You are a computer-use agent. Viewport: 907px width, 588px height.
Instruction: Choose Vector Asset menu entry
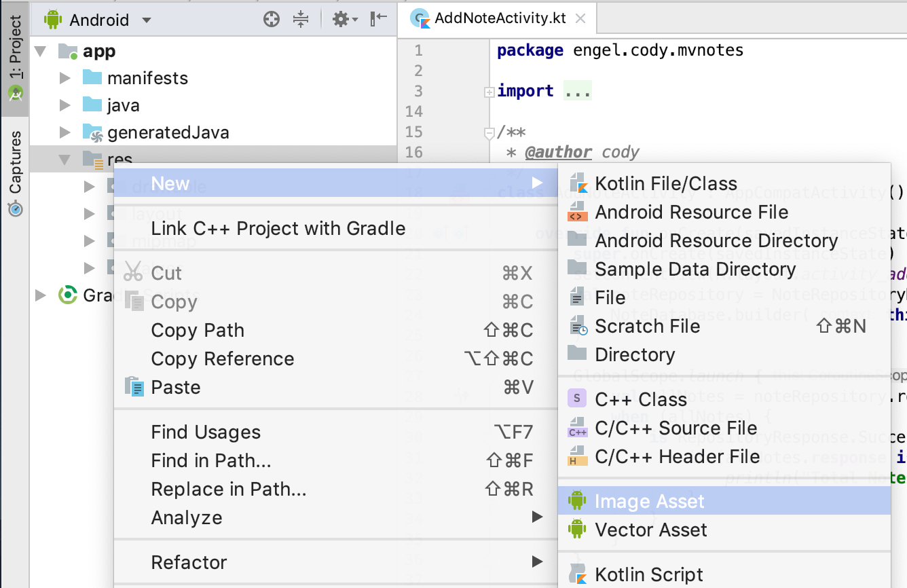(x=651, y=530)
